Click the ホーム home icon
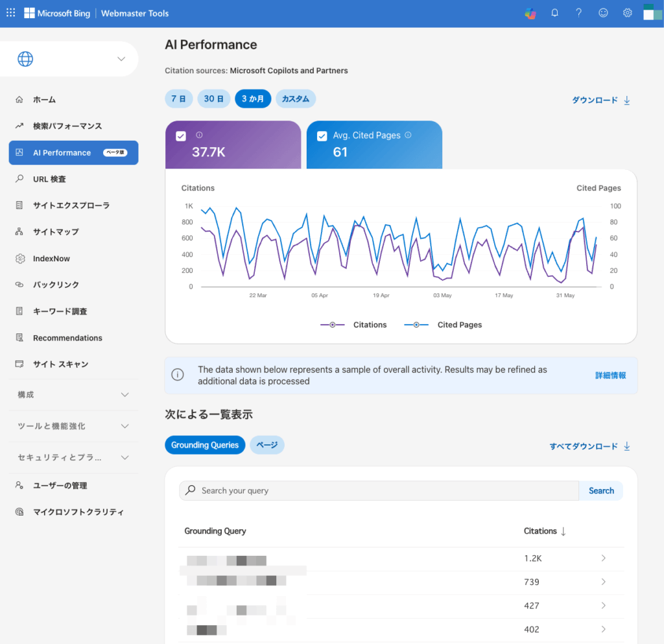 (19, 99)
